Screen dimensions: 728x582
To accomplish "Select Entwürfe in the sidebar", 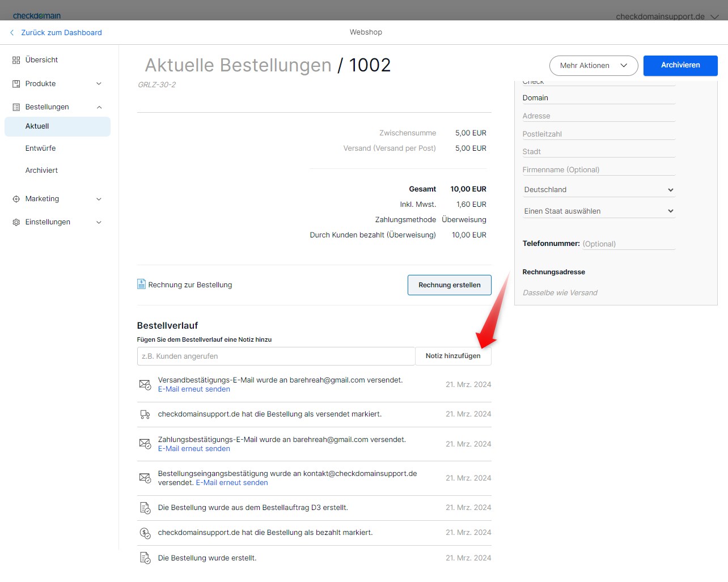I will click(40, 148).
